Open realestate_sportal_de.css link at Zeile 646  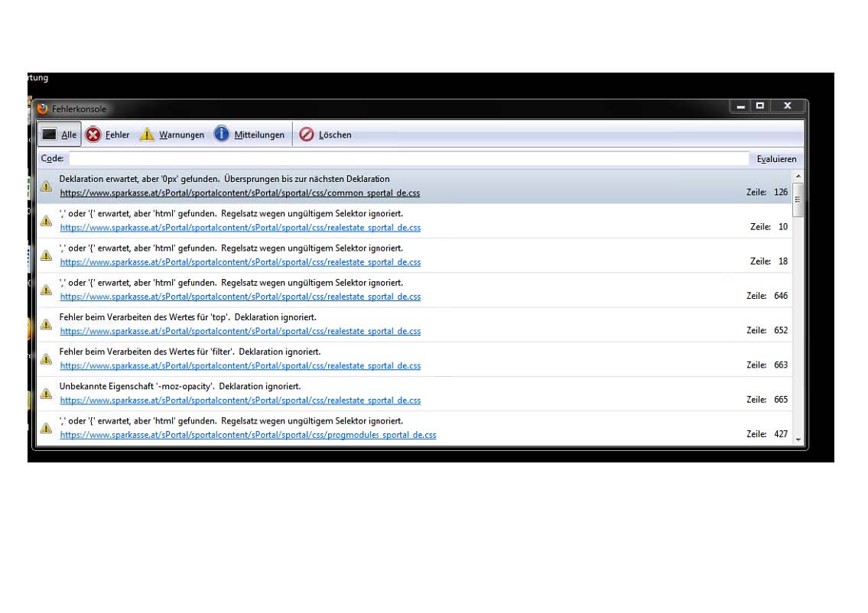[240, 297]
